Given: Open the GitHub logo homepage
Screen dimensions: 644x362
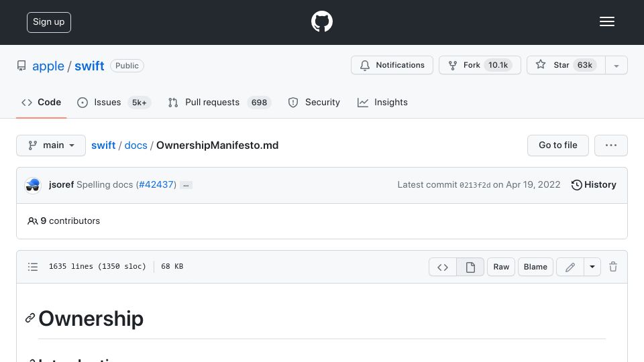Looking at the screenshot, I should [x=321, y=21].
